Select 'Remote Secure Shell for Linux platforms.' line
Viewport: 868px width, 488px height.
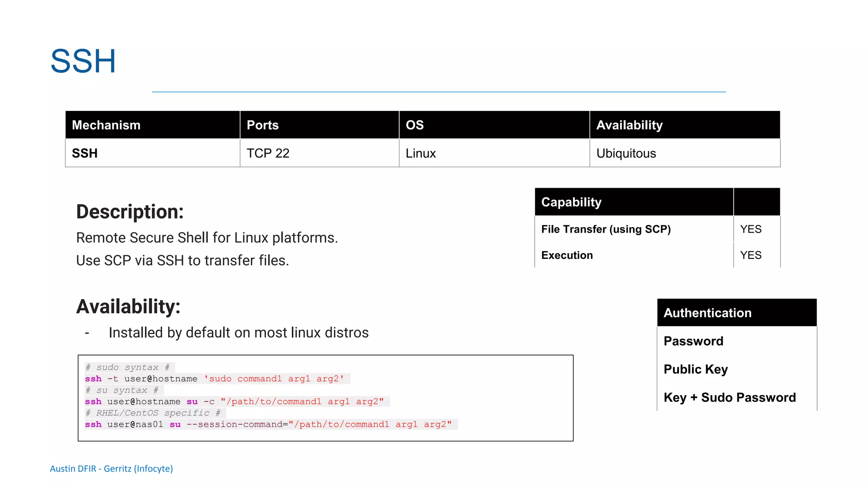pyautogui.click(x=207, y=238)
